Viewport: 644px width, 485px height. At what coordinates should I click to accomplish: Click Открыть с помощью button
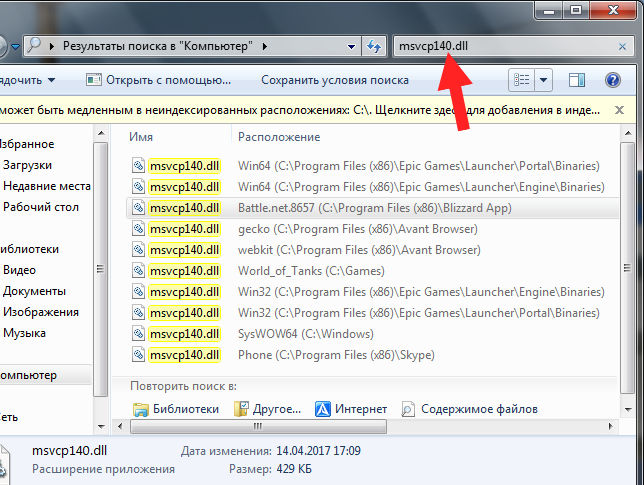(159, 80)
